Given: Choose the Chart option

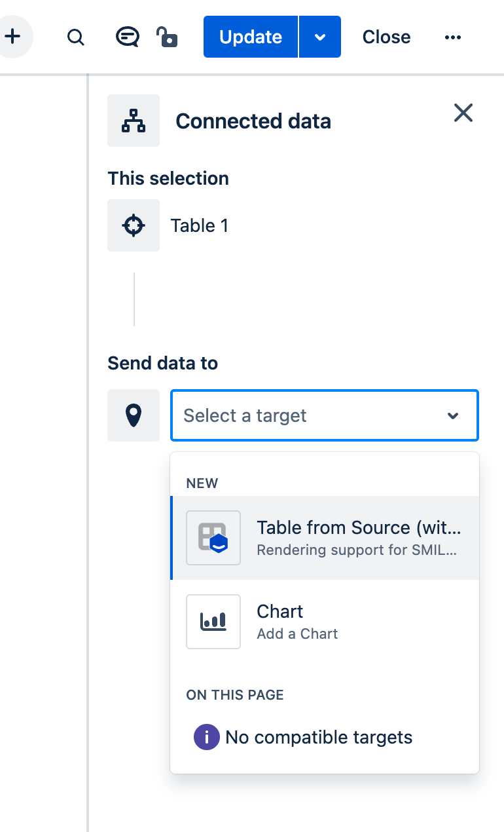Looking at the screenshot, I should pyautogui.click(x=297, y=621).
